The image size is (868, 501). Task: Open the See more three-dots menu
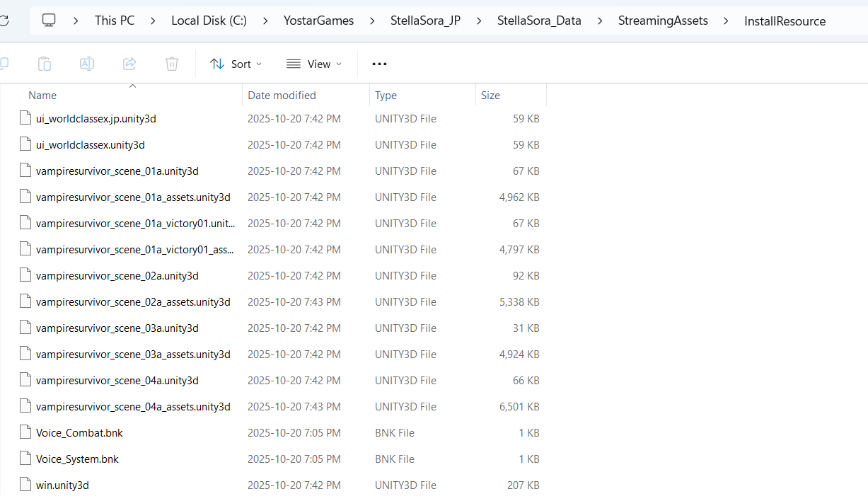379,64
